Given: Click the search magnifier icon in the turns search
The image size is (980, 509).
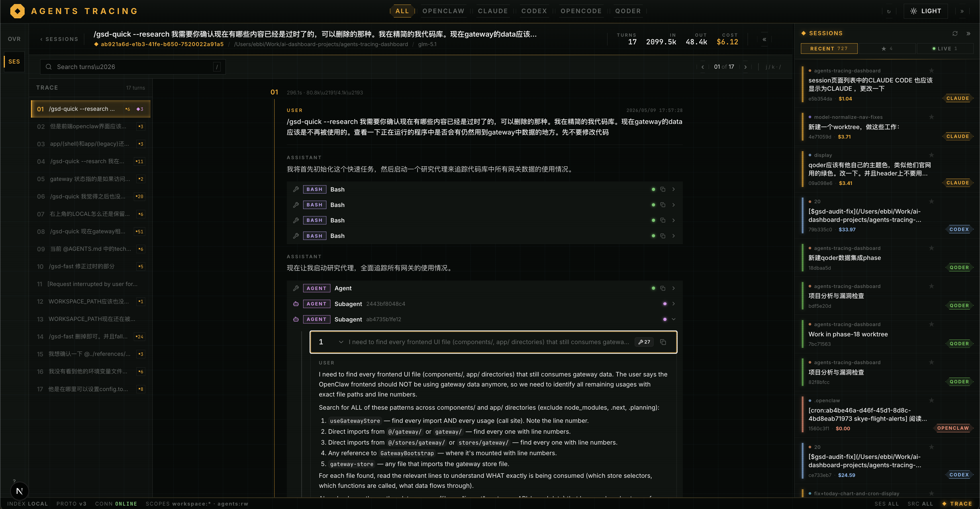Looking at the screenshot, I should pyautogui.click(x=49, y=67).
